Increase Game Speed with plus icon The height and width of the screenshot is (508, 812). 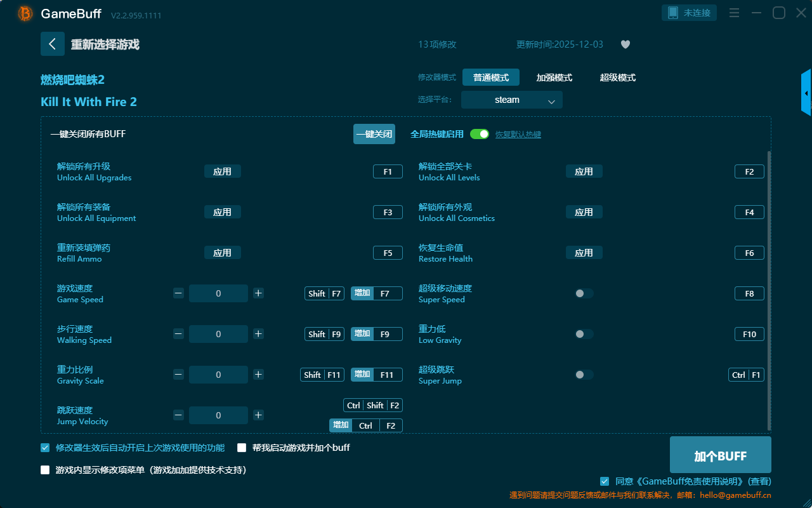[x=258, y=293]
